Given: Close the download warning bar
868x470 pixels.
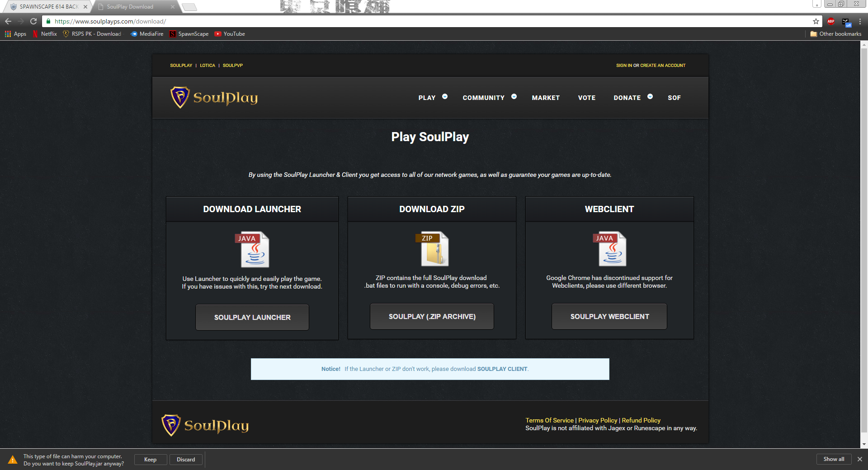Looking at the screenshot, I should tap(860, 459).
